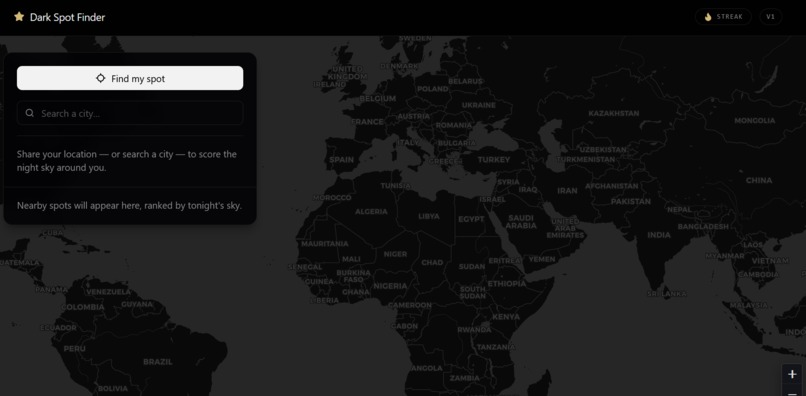This screenshot has height=396, width=806.
Task: Click the Mongolia map label
Action: 755,120
